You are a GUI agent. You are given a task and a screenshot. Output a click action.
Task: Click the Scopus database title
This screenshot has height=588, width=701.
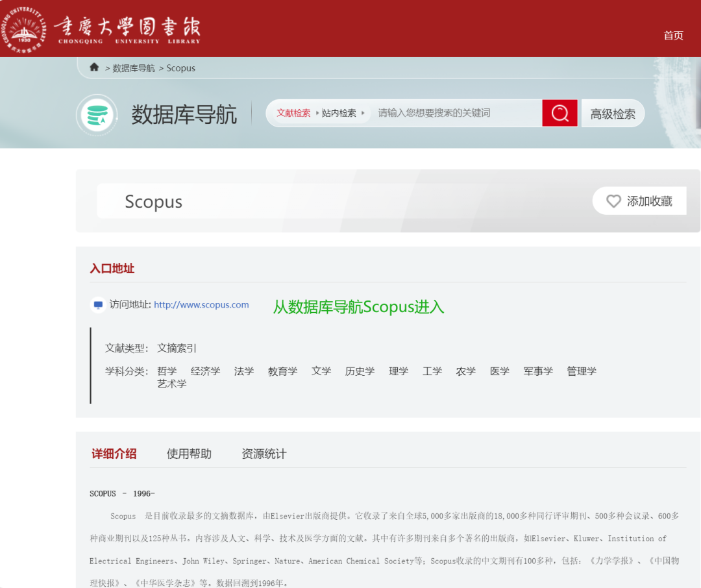click(x=153, y=202)
